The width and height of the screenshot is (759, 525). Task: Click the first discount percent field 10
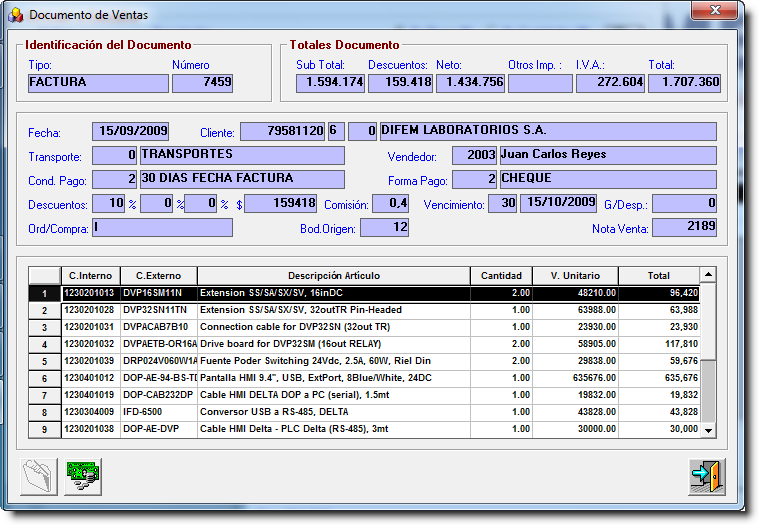pyautogui.click(x=108, y=203)
